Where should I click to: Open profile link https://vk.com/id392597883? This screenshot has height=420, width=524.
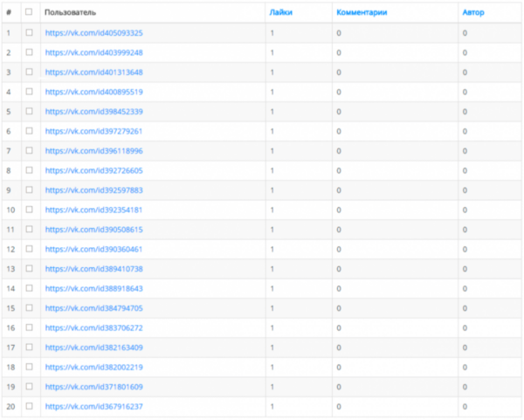[94, 190]
